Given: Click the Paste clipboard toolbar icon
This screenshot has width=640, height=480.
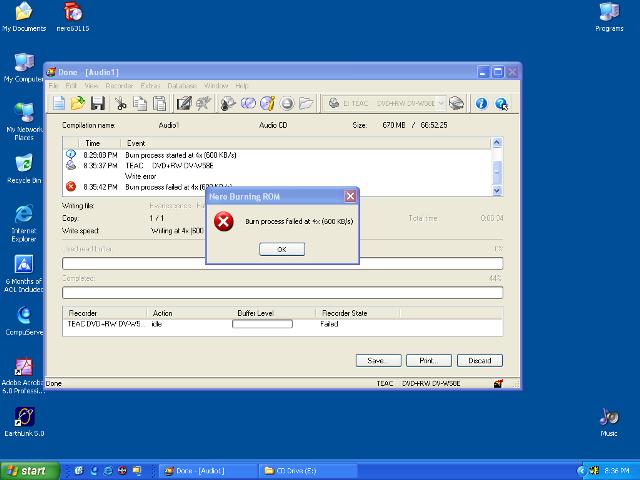Looking at the screenshot, I should tap(160, 103).
